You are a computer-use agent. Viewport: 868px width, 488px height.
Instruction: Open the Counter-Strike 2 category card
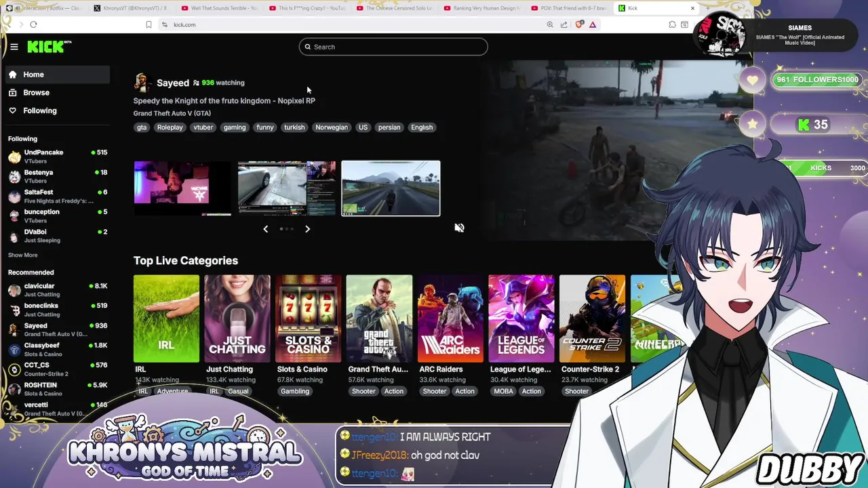[x=592, y=319]
